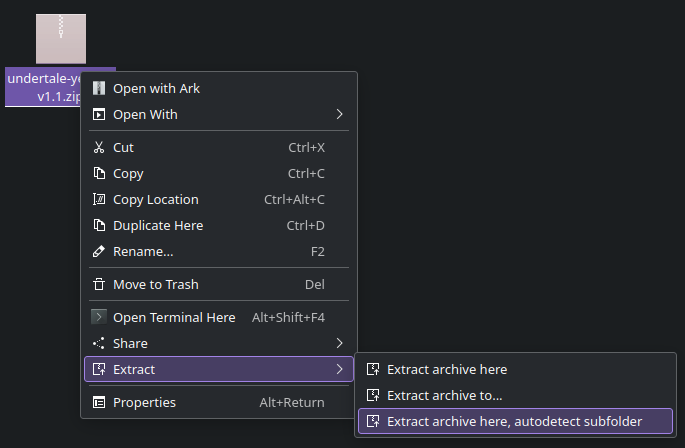This screenshot has height=448, width=685.
Task: Click the Ark icon beside Open with Ark
Action: coord(99,88)
